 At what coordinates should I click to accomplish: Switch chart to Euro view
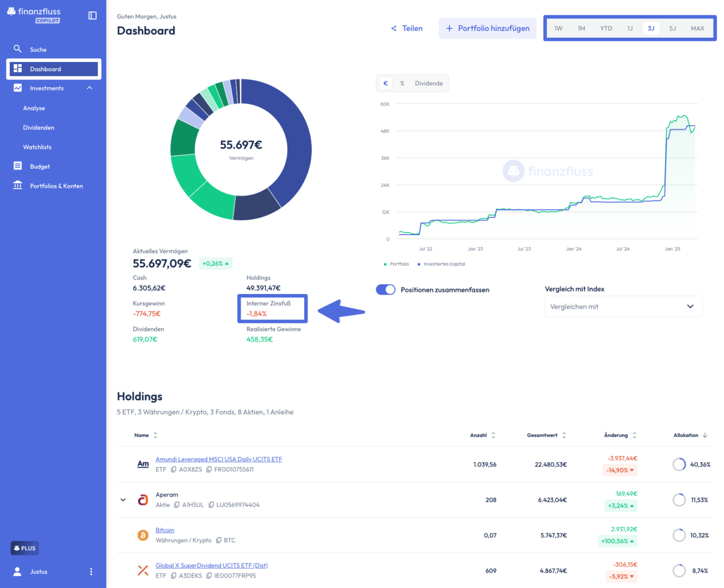tap(386, 83)
